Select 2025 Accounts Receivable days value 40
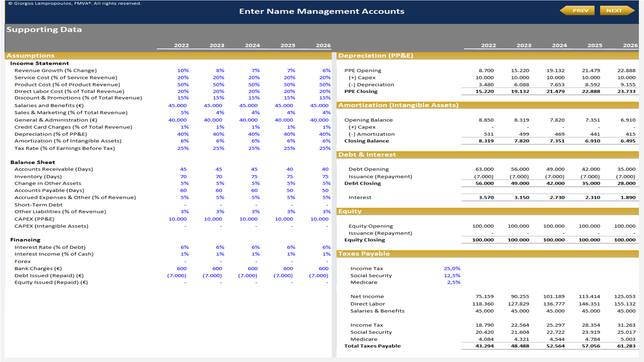 coord(290,169)
